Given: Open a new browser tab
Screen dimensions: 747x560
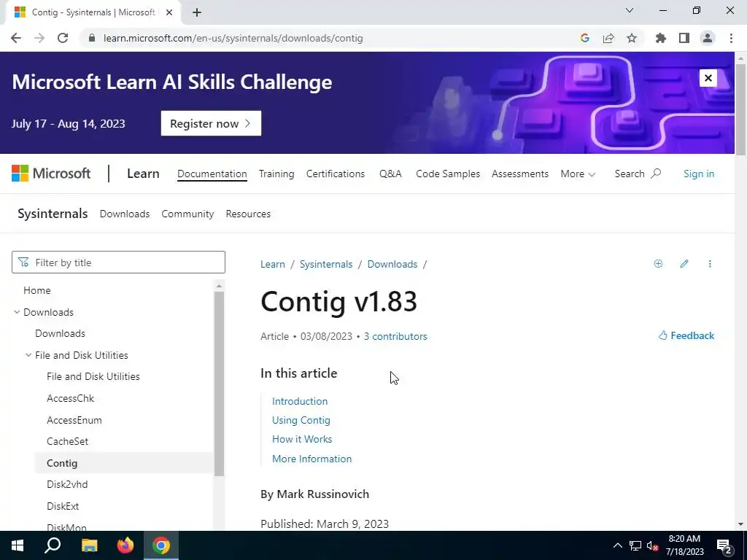Looking at the screenshot, I should coord(197,12).
